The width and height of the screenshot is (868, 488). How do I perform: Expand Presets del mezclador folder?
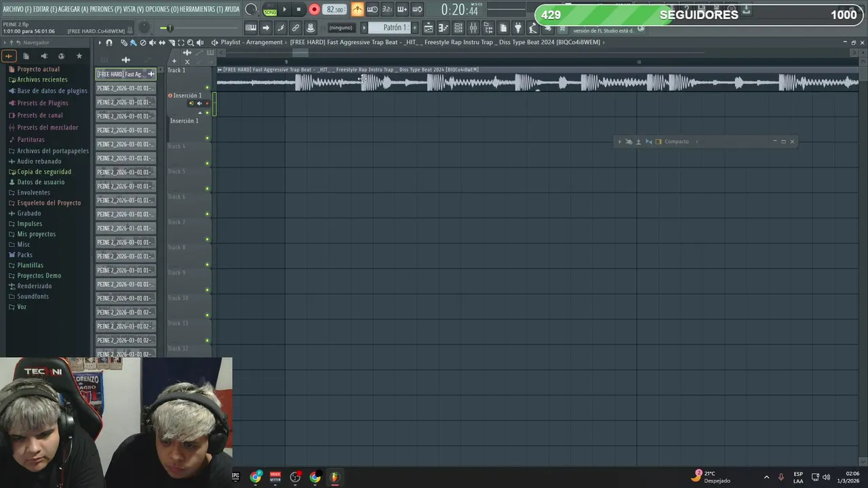(47, 127)
